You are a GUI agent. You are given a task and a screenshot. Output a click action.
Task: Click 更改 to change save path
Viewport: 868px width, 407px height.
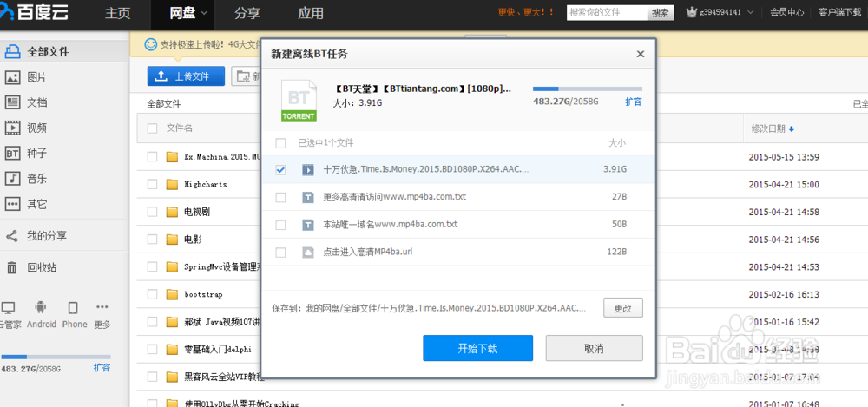click(x=622, y=307)
